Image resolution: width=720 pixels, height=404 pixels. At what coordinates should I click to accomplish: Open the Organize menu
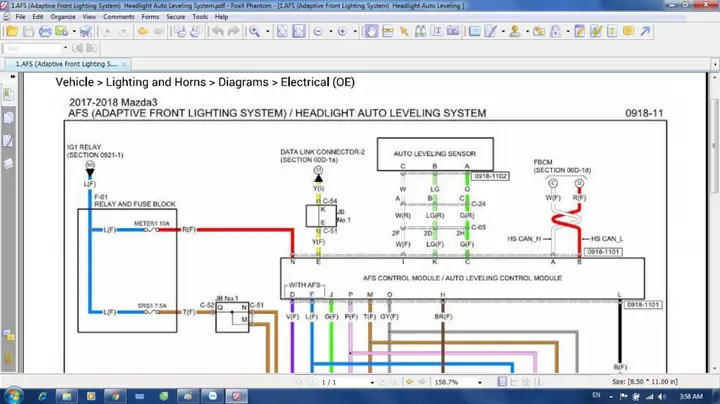(62, 17)
